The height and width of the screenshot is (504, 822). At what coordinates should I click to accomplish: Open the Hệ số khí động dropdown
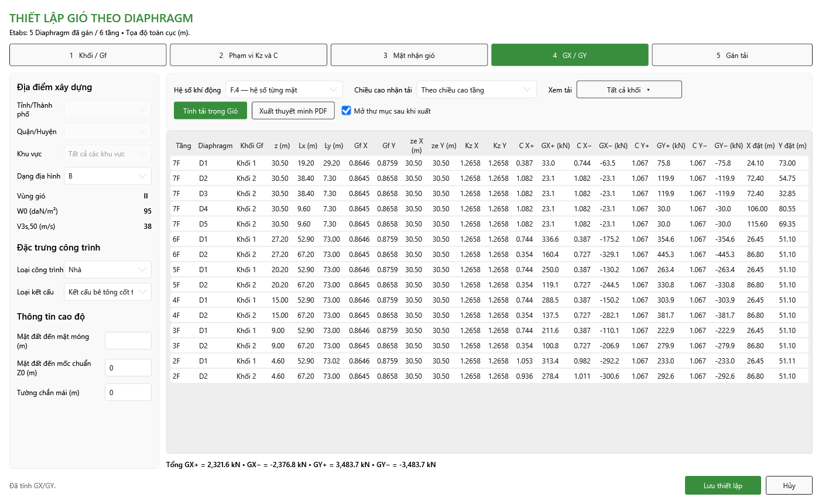click(285, 90)
